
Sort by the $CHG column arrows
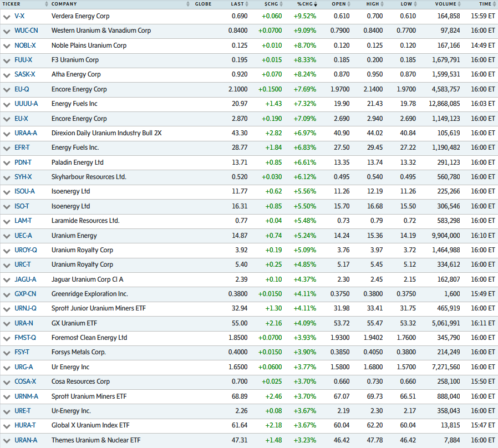click(x=281, y=4)
